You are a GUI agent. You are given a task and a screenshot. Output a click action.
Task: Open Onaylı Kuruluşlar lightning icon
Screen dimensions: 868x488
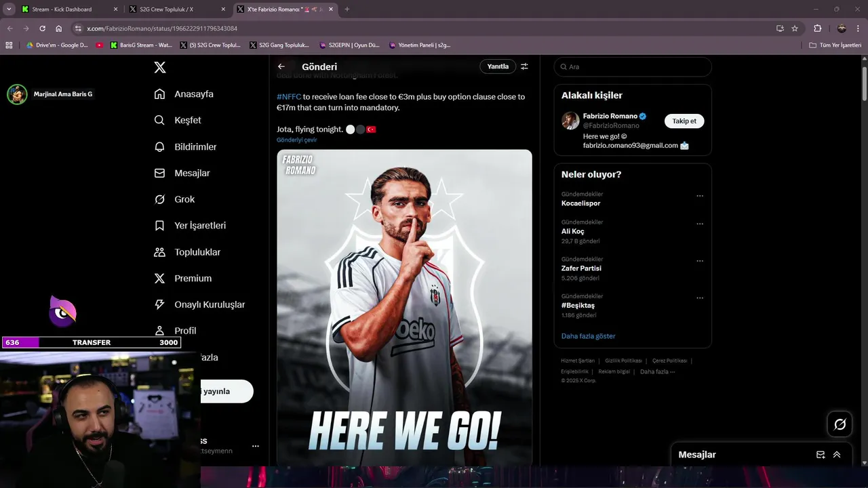click(x=159, y=304)
